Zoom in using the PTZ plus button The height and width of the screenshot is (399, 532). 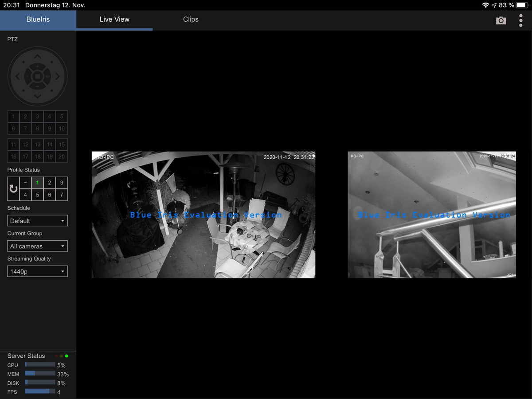pos(38,66)
